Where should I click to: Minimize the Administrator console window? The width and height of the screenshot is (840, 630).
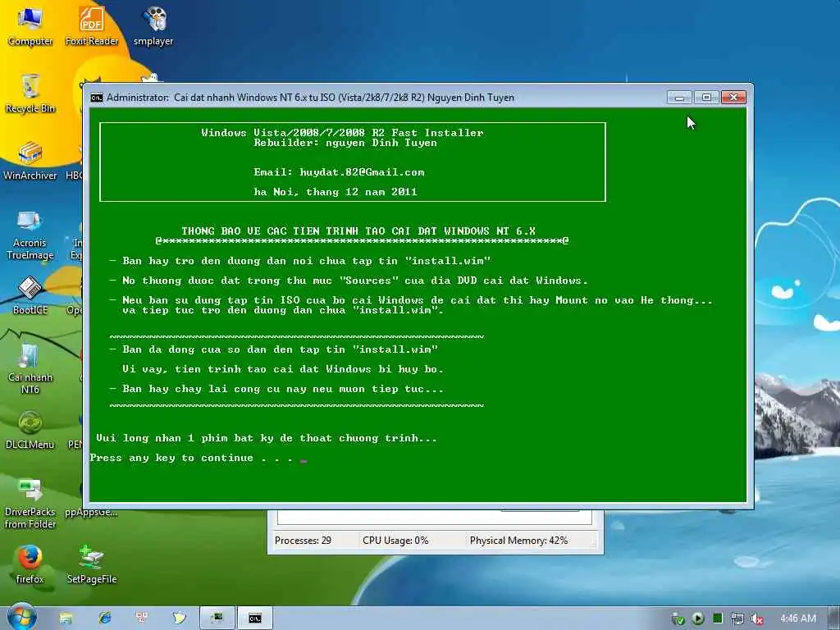[679, 97]
